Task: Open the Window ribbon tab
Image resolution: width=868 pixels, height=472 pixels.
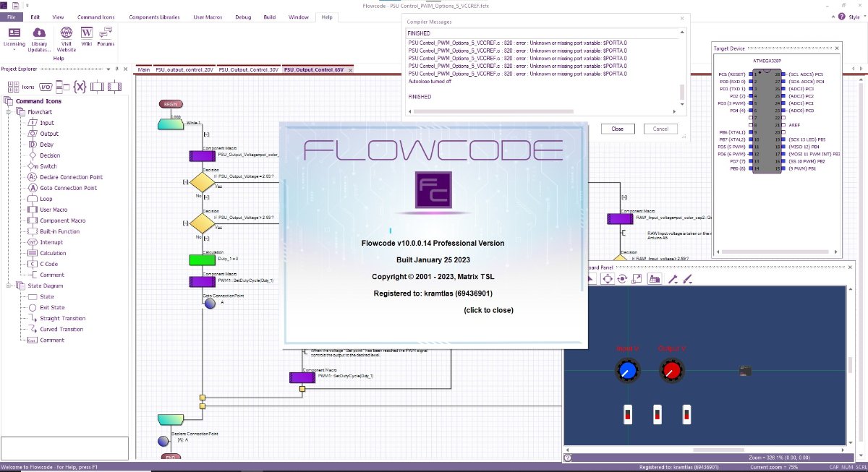Action: (298, 17)
